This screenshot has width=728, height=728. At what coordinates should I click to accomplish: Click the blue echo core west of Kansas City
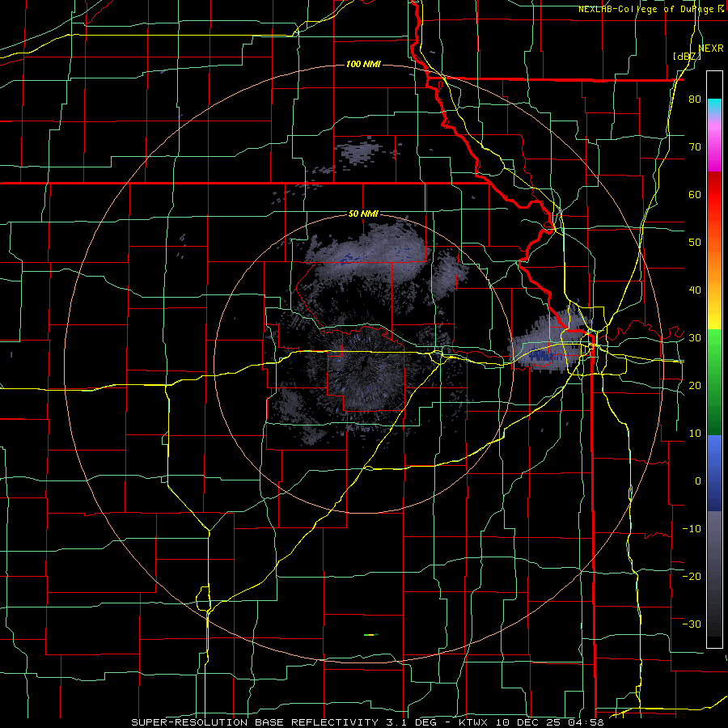(545, 356)
